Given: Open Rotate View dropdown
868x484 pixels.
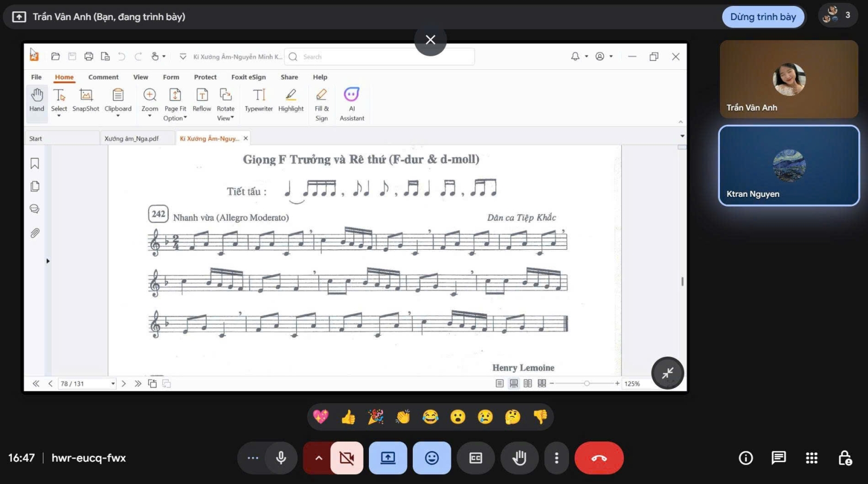Looking at the screenshot, I should click(232, 118).
